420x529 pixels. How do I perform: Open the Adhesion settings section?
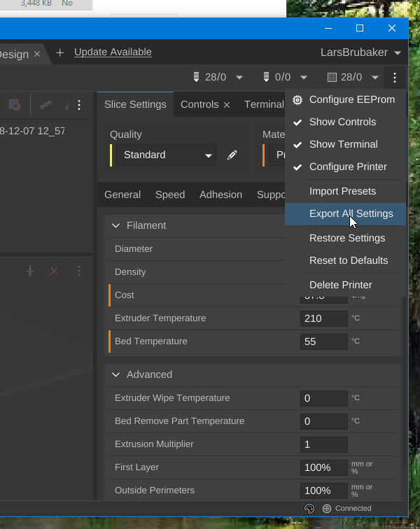(x=220, y=195)
